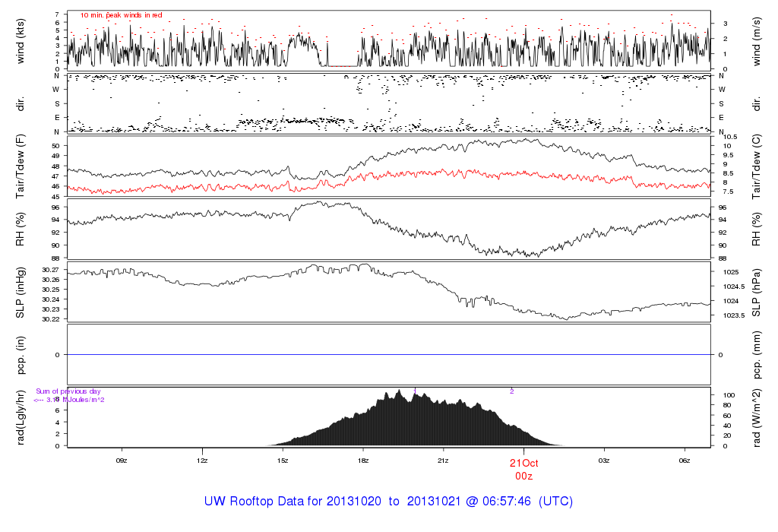Click the '30.25' pressure tick value
The width and height of the screenshot is (778, 532).
click(51, 290)
